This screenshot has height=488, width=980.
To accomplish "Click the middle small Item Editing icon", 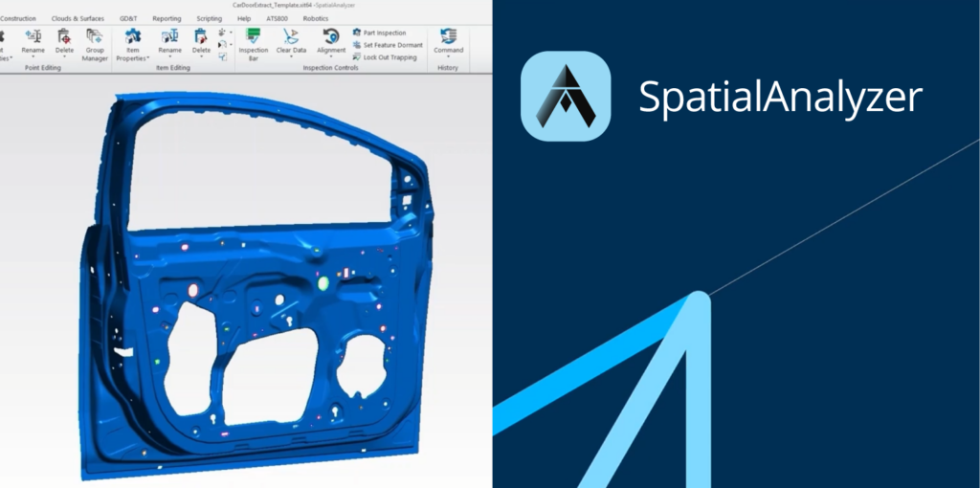I will click(x=222, y=44).
